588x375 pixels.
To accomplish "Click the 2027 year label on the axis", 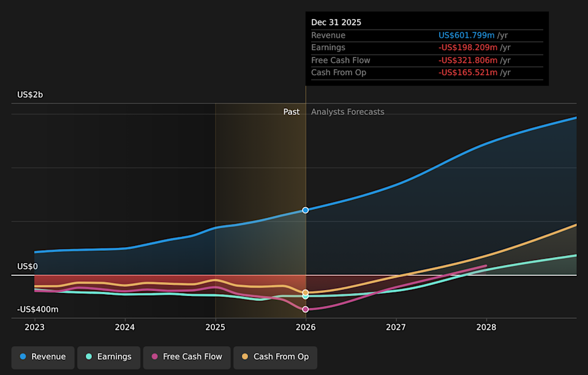I will [396, 327].
